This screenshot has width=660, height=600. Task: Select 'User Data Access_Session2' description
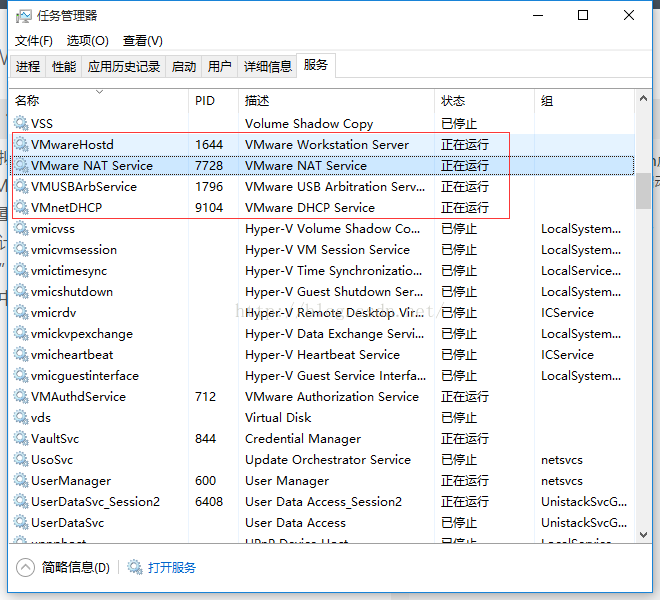pos(323,502)
